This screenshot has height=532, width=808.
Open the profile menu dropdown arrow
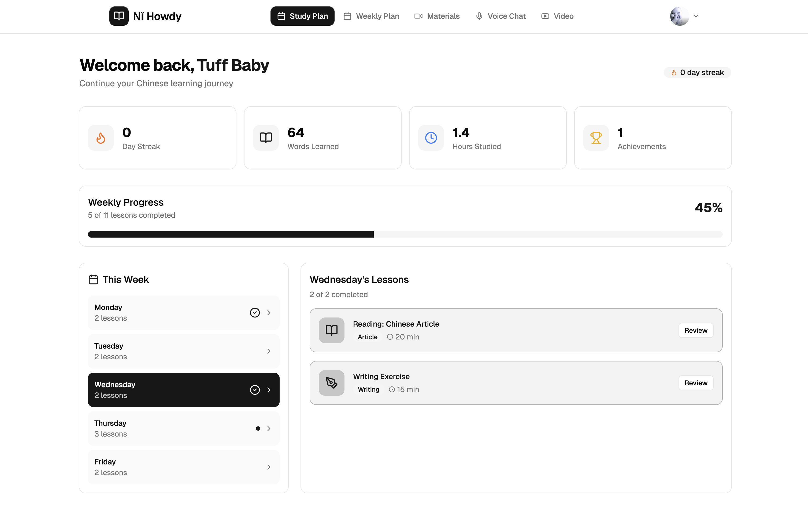696,16
